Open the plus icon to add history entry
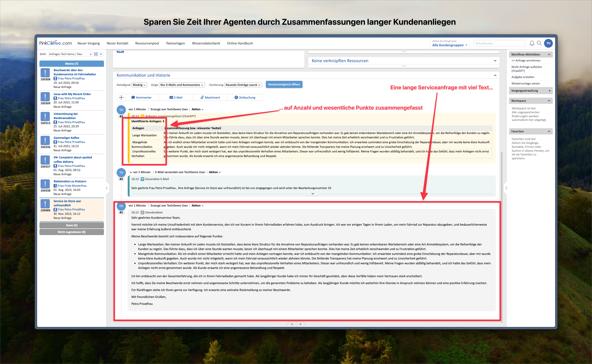592x364 pixels. pyautogui.click(x=121, y=97)
